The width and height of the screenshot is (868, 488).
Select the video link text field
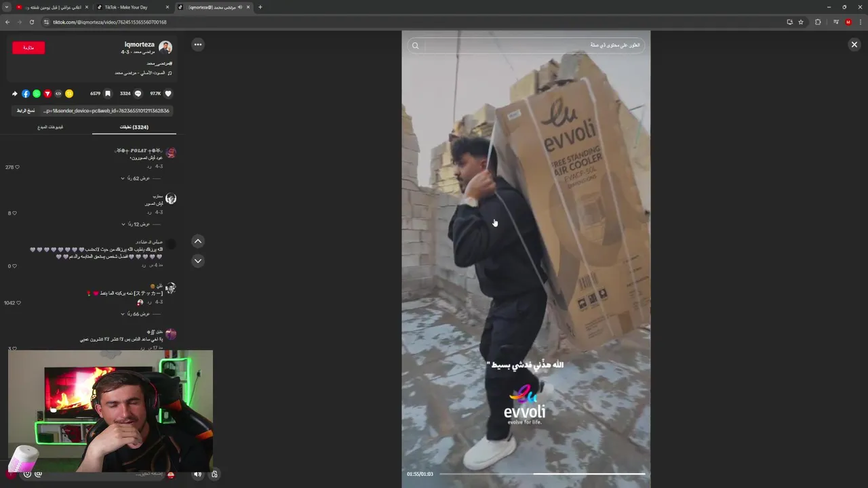[106, 110]
